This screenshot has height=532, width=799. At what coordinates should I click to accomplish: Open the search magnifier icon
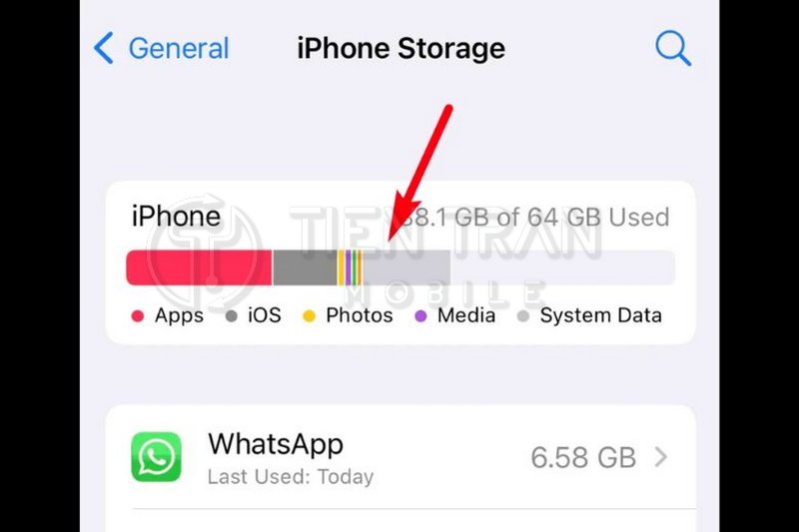672,49
